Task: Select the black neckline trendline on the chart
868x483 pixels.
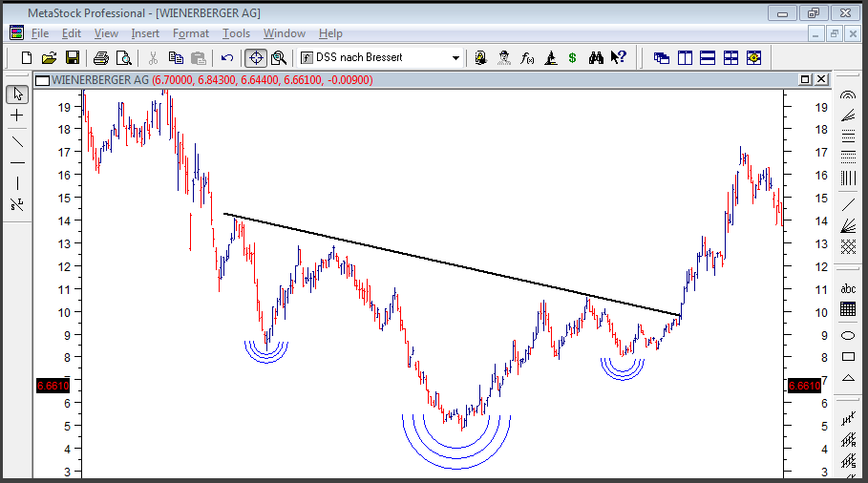Action: 452,264
